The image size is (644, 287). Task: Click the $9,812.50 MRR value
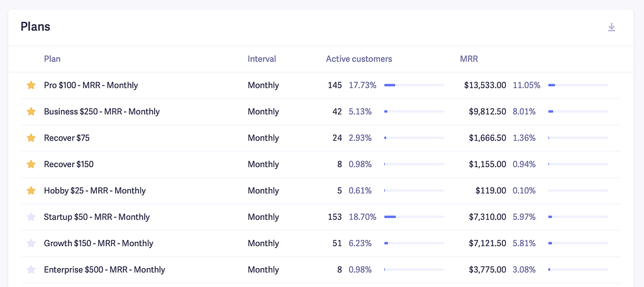click(x=487, y=112)
